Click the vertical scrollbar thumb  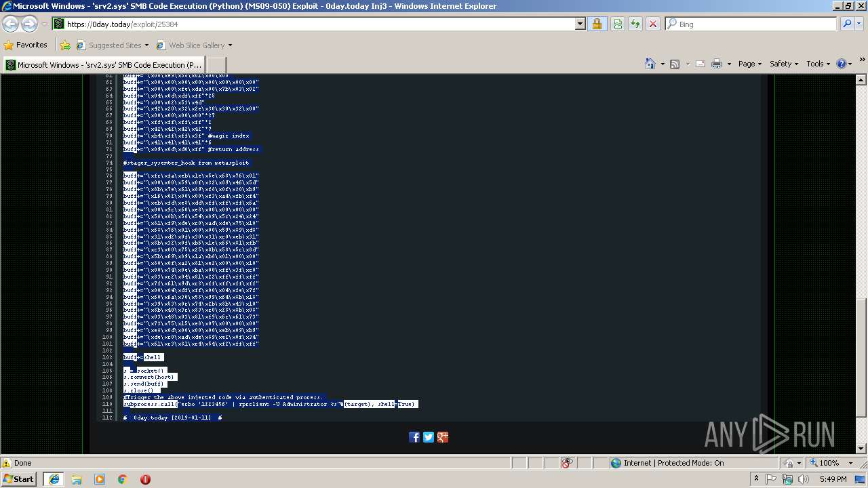coord(861,357)
